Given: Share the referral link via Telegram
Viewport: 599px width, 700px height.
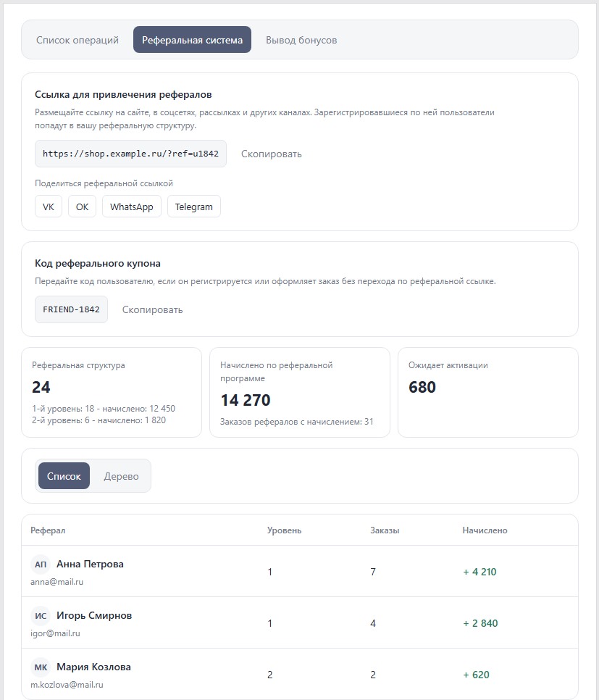Looking at the screenshot, I should tap(193, 207).
